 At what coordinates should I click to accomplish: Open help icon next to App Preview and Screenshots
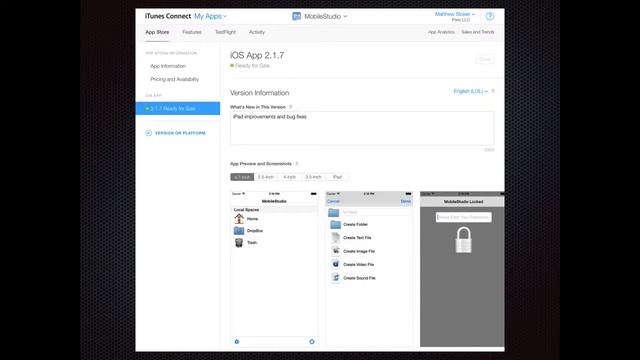(297, 164)
